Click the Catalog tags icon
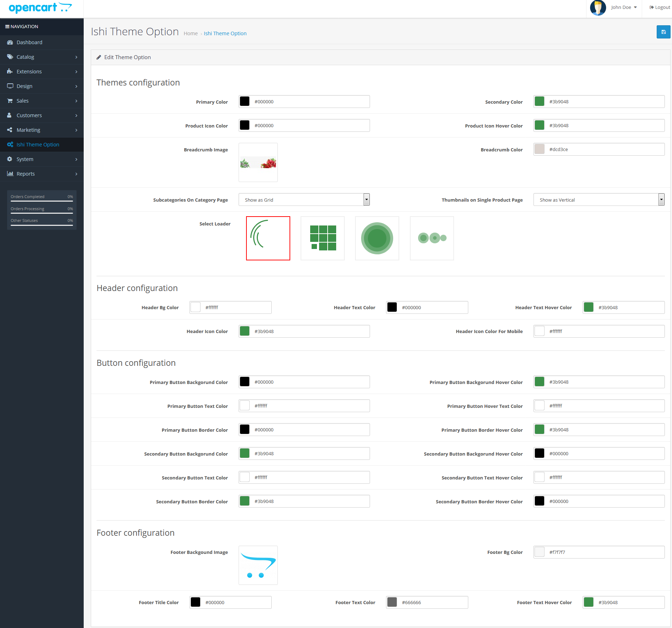This screenshot has height=628, width=672. pos(10,57)
